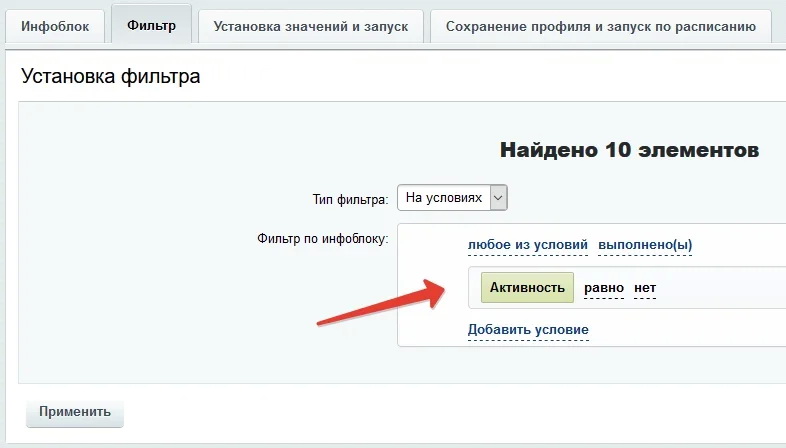Click the 'Тип фильтра:' label
Screen dimensions: 786x448
click(350, 200)
